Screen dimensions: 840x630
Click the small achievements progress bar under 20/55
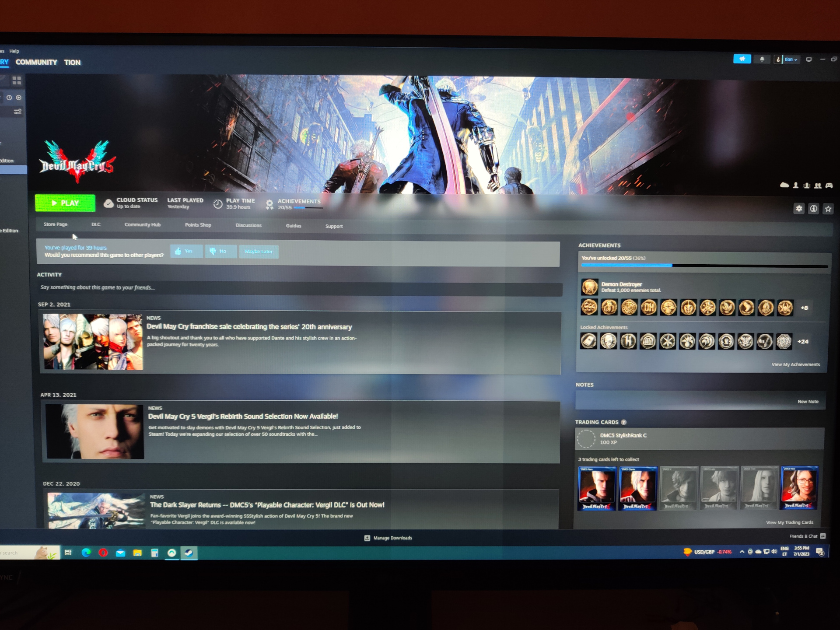click(x=308, y=208)
